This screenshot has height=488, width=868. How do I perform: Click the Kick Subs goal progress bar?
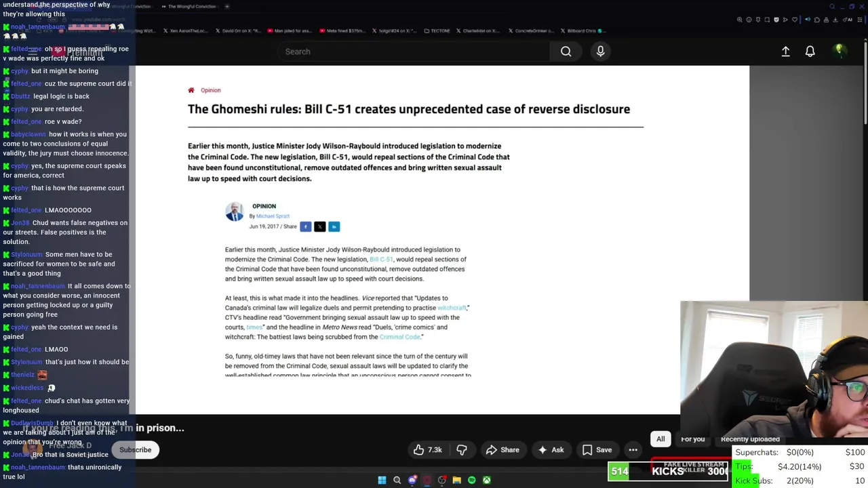(x=800, y=481)
